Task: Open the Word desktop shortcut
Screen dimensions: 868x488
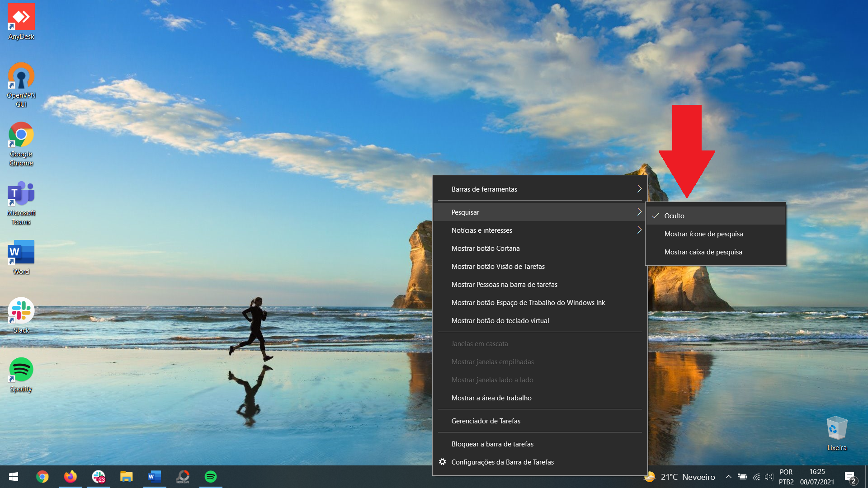Action: coord(21,257)
